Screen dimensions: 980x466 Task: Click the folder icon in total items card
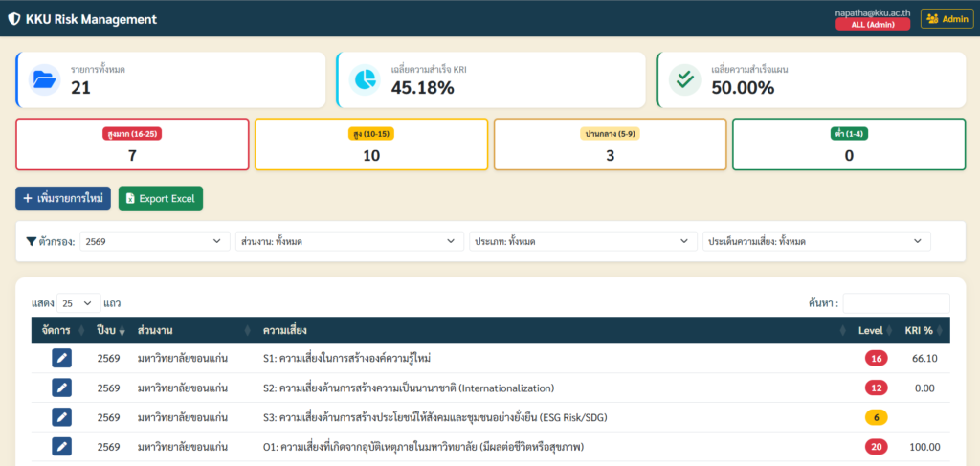click(44, 80)
